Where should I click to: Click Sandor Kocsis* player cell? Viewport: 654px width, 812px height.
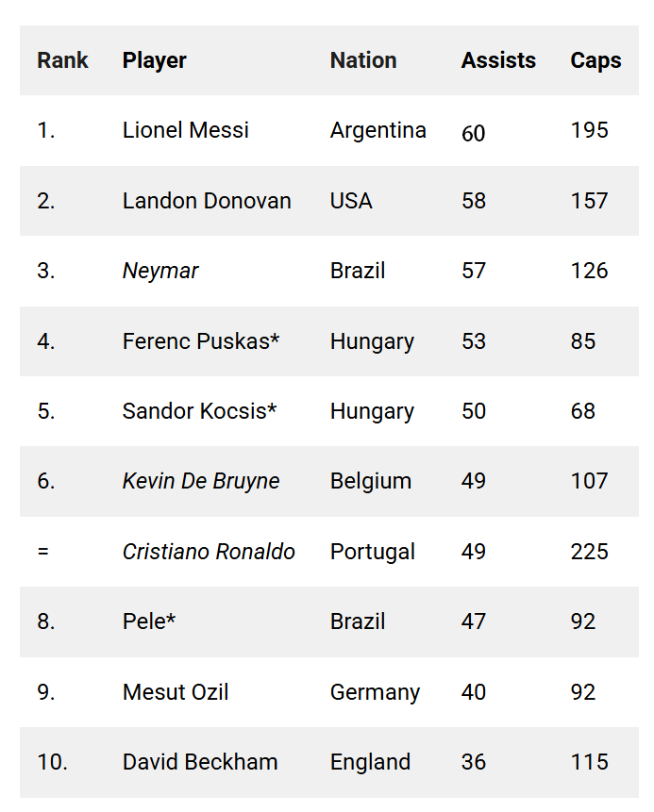[200, 411]
